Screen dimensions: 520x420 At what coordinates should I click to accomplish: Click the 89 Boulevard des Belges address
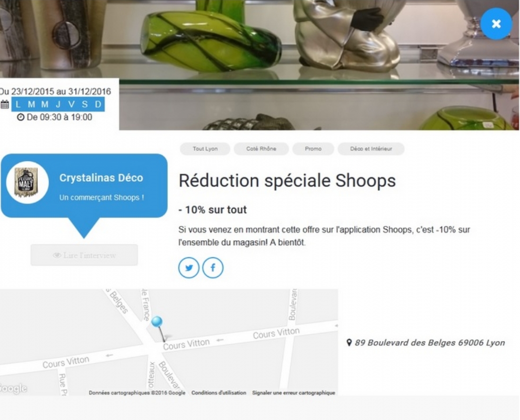point(430,343)
